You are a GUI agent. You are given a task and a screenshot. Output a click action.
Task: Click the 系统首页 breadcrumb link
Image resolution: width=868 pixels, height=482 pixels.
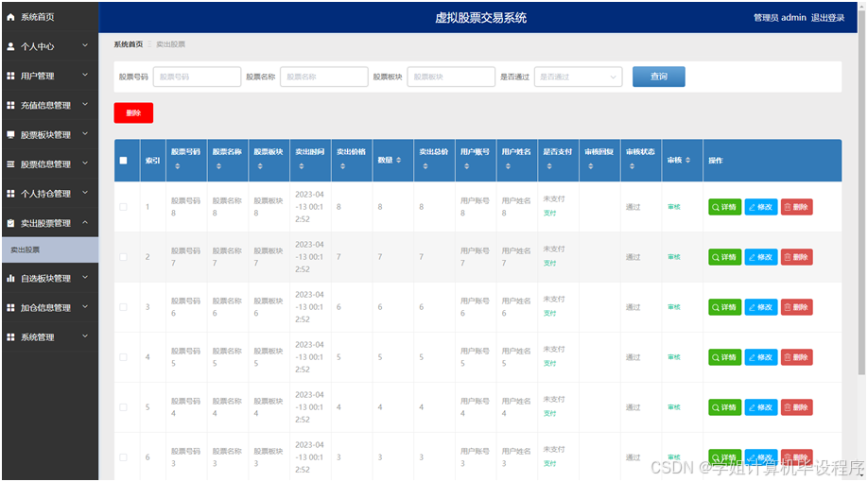coord(129,44)
